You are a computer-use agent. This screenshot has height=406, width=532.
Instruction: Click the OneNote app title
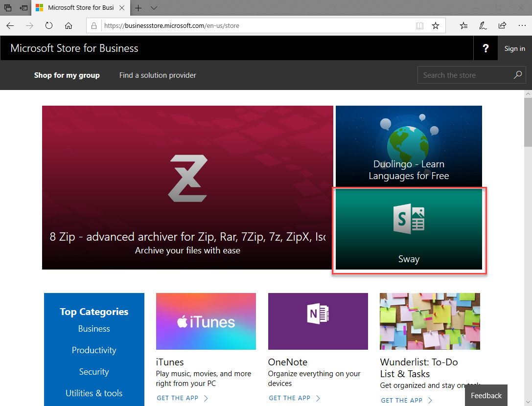[288, 362]
